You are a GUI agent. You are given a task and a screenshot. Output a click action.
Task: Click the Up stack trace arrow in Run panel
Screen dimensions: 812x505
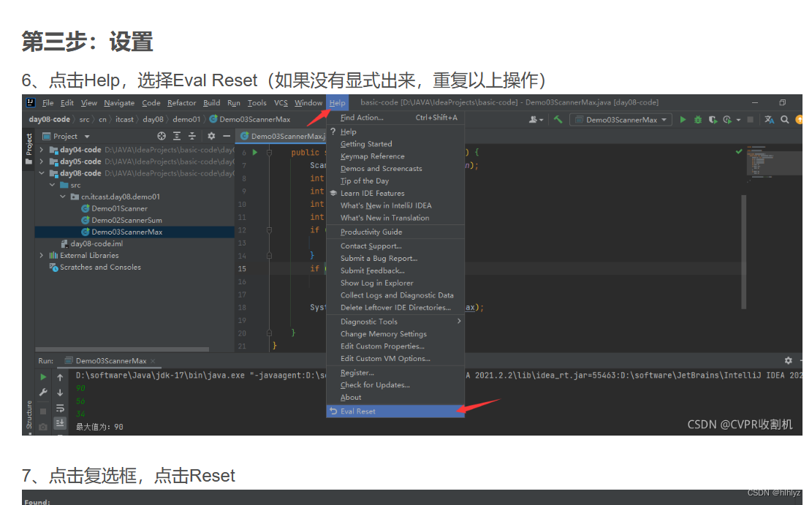tap(60, 377)
